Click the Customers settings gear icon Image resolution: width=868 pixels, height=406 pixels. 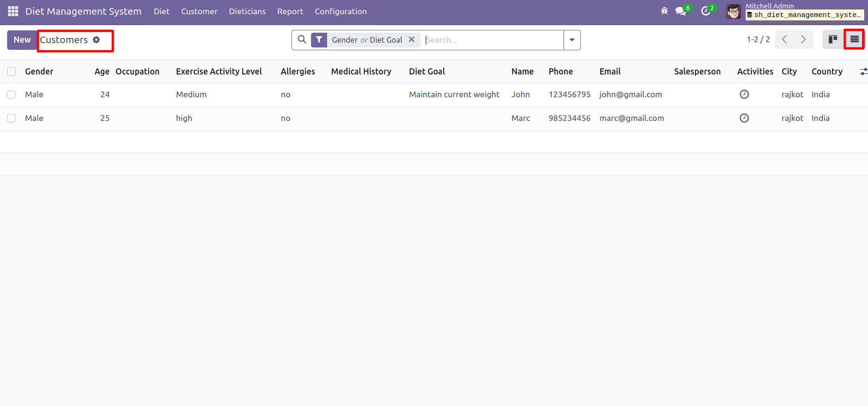point(96,40)
